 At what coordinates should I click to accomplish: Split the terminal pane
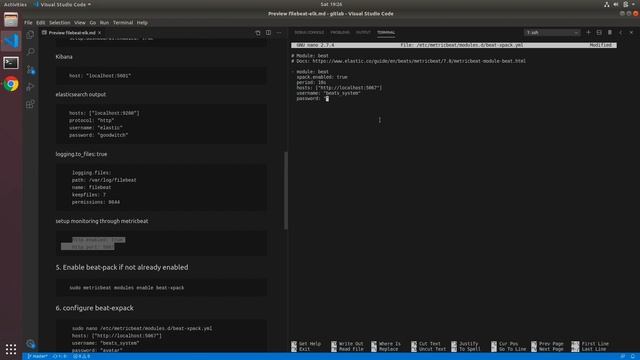599,32
